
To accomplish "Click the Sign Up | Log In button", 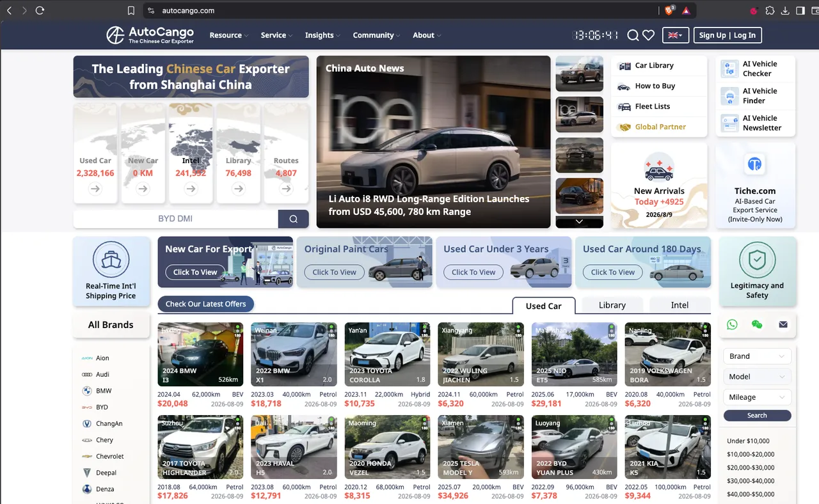I will pos(728,35).
